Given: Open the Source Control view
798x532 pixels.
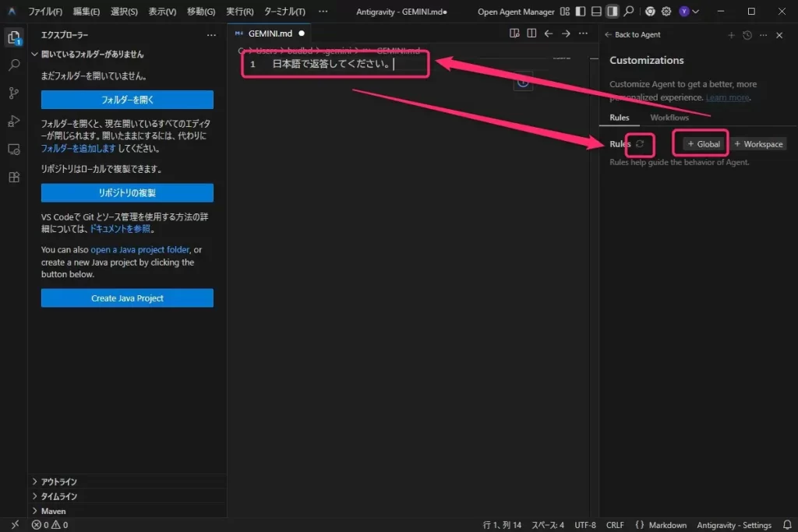Looking at the screenshot, I should pos(14,93).
